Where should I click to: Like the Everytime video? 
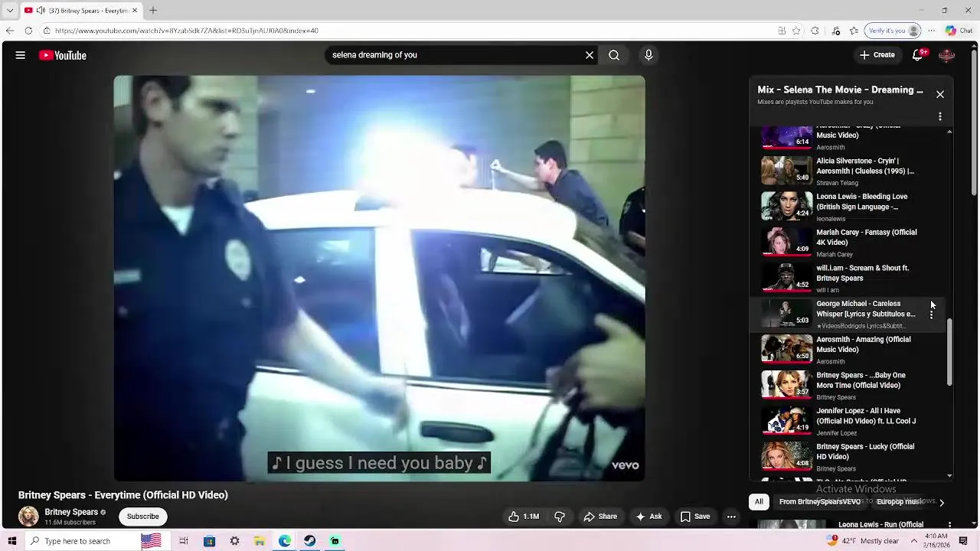point(523,517)
